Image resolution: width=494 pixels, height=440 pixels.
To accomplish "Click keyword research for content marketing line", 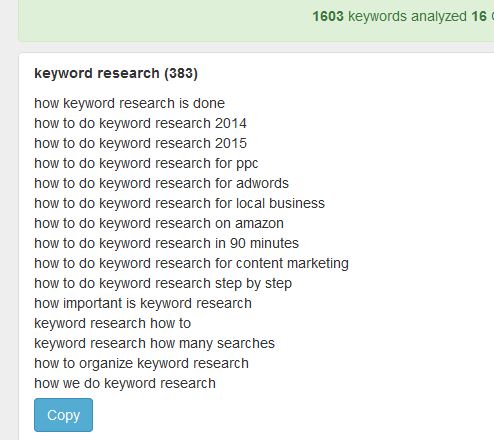I will (x=191, y=263).
